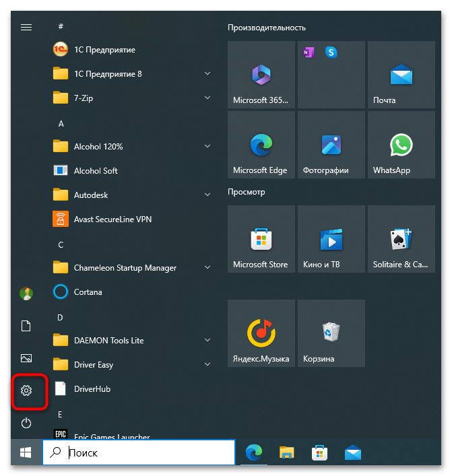Launch Microsoft Edge tile
This screenshot has width=452, height=476.
(x=261, y=145)
